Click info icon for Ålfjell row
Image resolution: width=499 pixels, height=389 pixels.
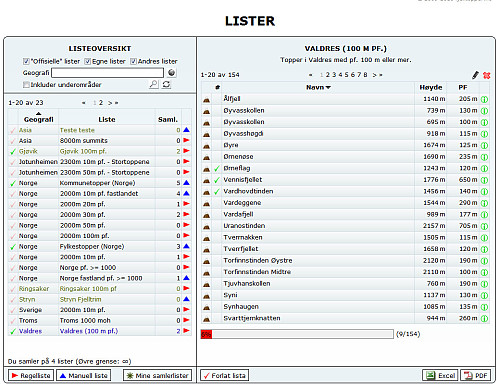[484, 99]
